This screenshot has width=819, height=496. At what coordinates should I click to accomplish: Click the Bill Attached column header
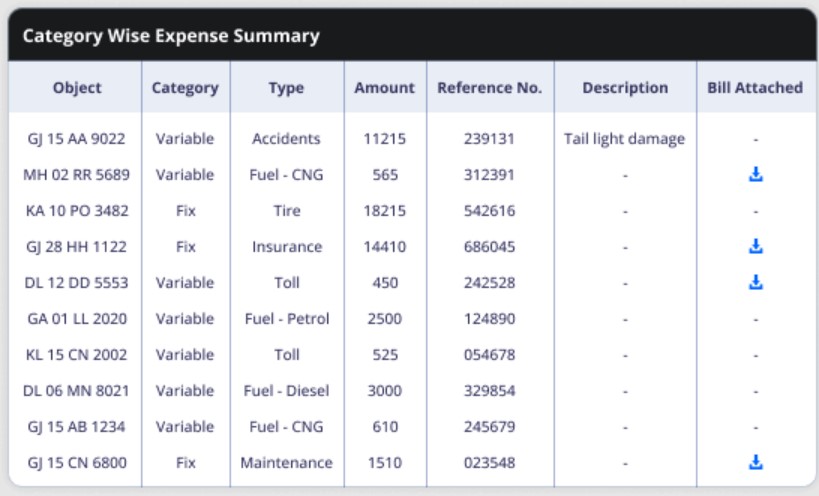(755, 88)
